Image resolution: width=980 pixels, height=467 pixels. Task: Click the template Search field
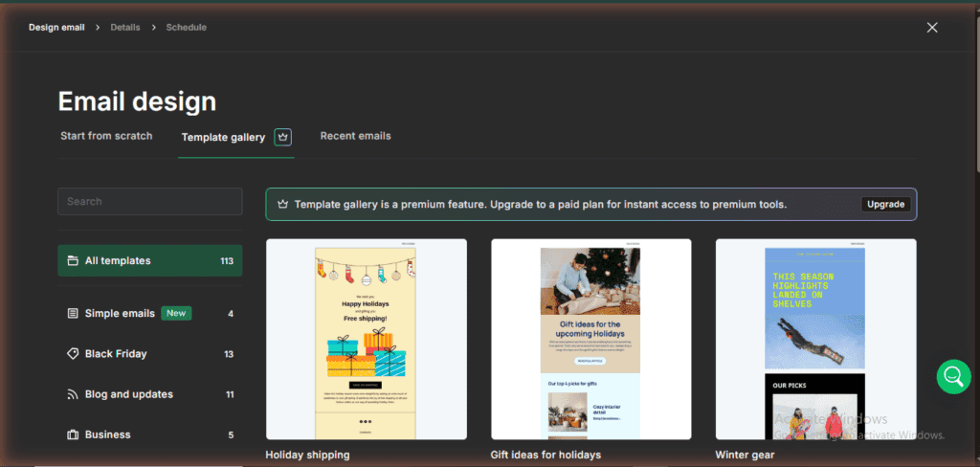click(x=150, y=201)
